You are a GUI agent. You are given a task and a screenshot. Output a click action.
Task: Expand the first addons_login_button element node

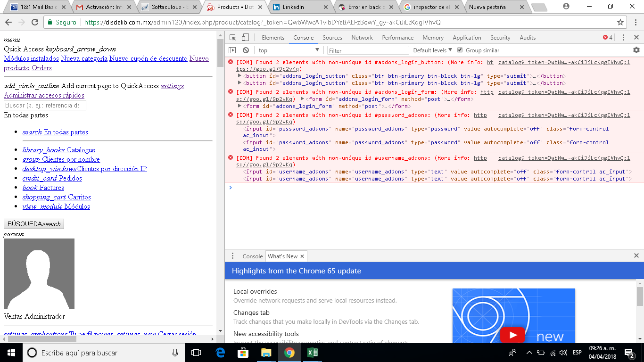pyautogui.click(x=239, y=76)
